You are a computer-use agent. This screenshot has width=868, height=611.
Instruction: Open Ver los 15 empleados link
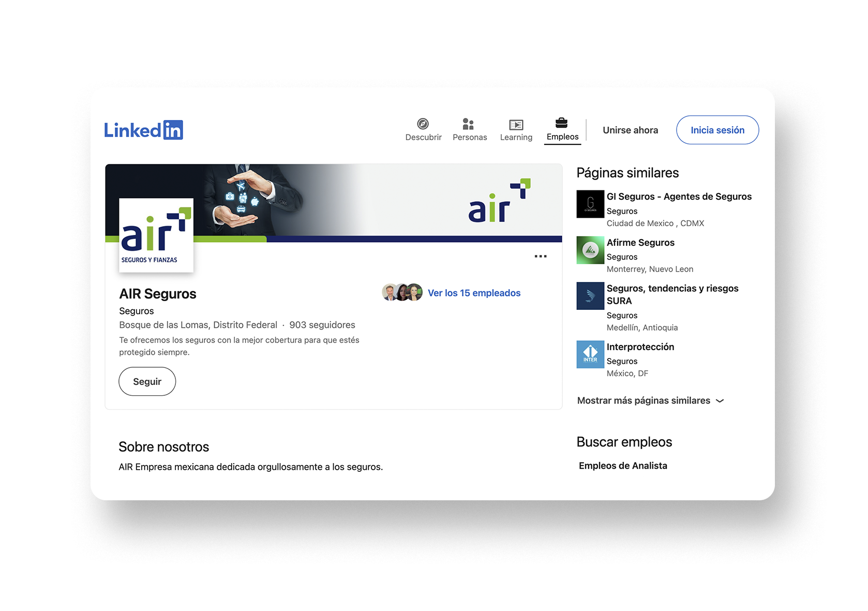[x=474, y=293]
